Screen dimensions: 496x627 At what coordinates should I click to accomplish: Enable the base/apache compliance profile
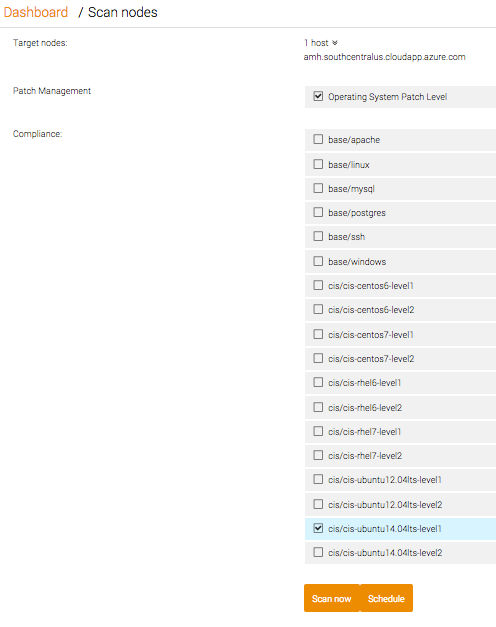[318, 139]
